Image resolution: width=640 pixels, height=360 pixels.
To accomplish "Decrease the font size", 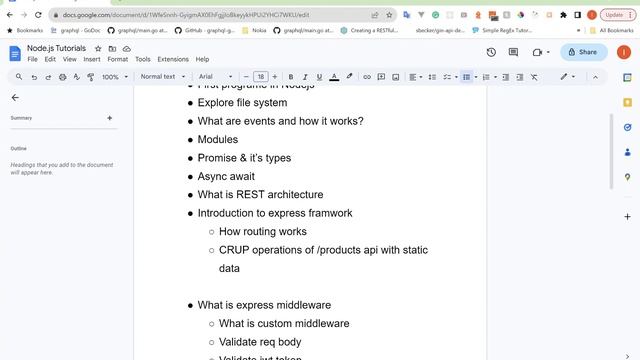I will pos(246,77).
